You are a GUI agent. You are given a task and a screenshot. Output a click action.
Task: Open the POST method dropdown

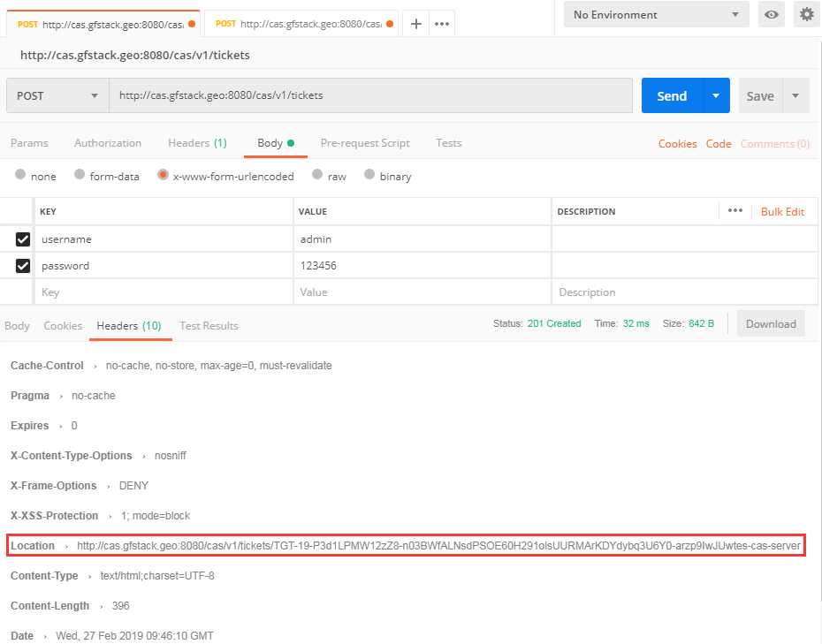coord(57,96)
